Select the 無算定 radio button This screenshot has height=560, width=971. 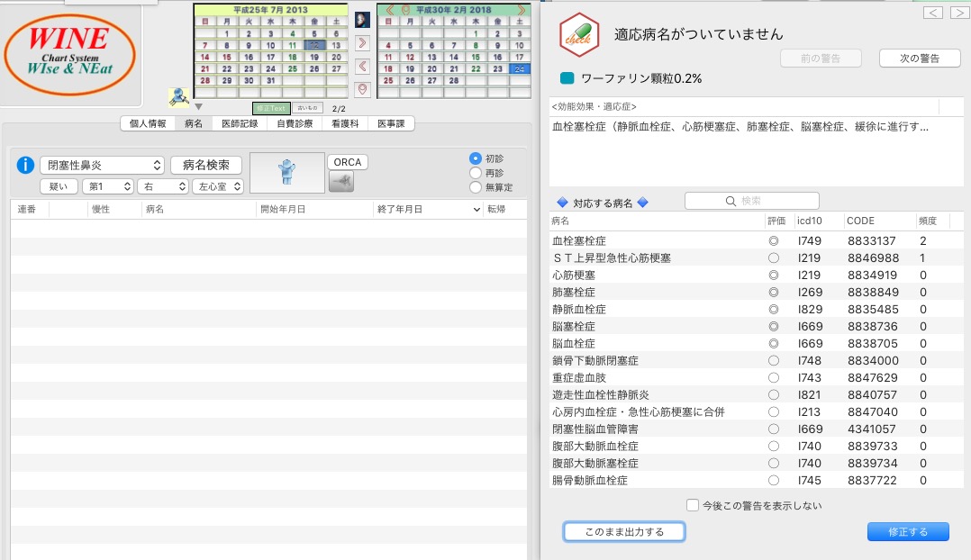476,187
